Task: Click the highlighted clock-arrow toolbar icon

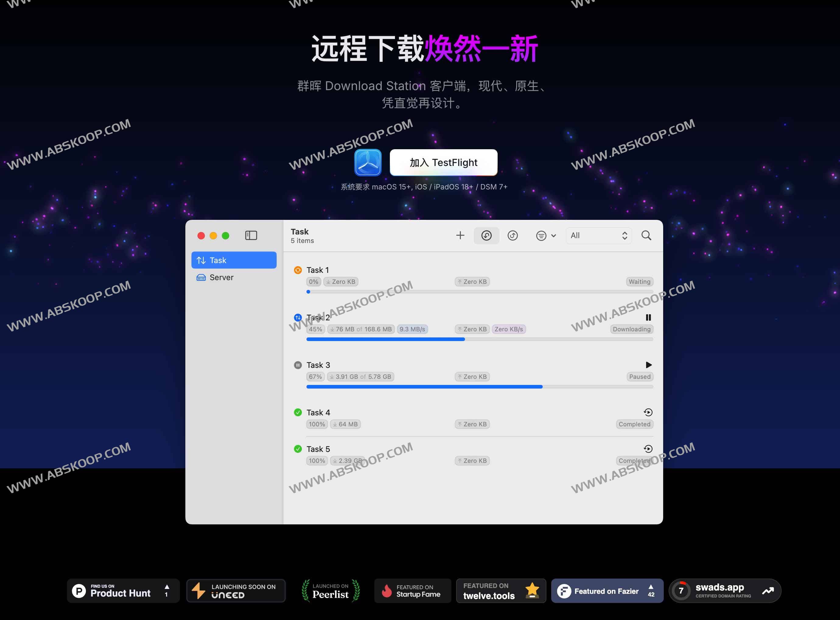Action: pyautogui.click(x=486, y=235)
